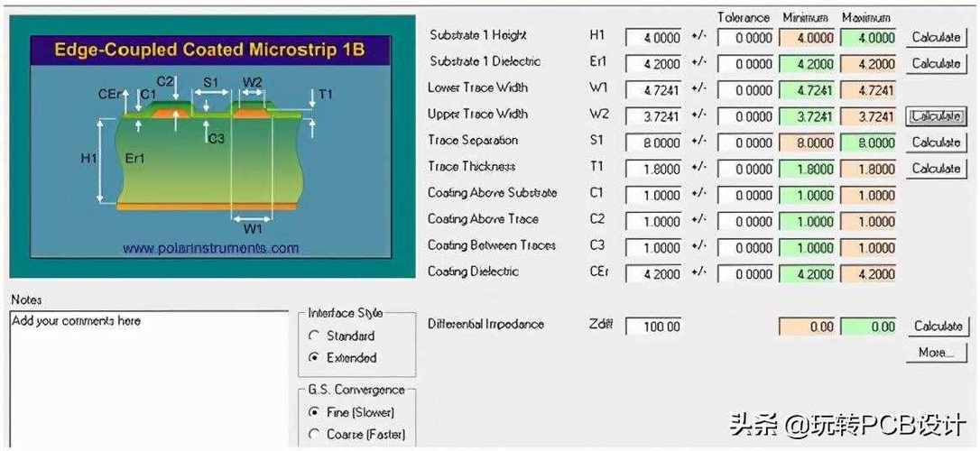The width and height of the screenshot is (980, 451).
Task: Calculate the Trace Thickness value
Action: pos(937,169)
